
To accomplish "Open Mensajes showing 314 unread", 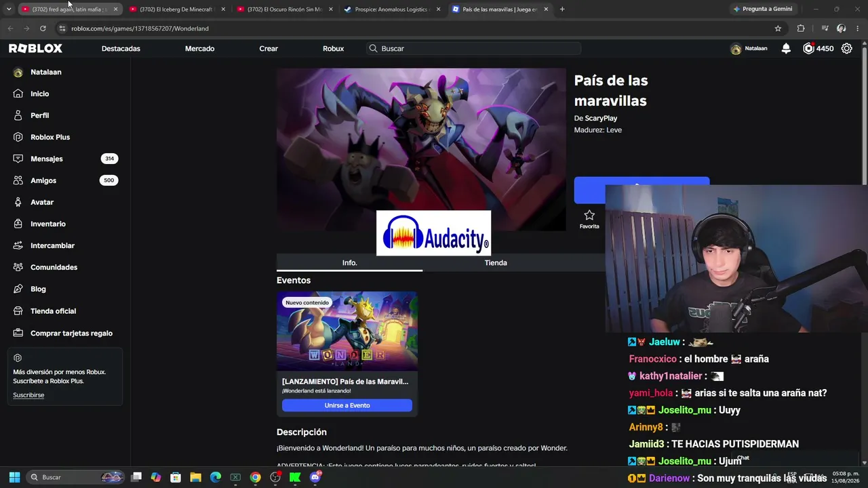I will coord(65,159).
